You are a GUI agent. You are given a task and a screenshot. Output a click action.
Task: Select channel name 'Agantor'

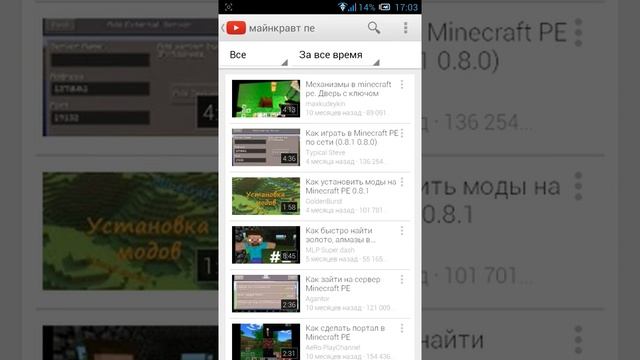pos(317,298)
